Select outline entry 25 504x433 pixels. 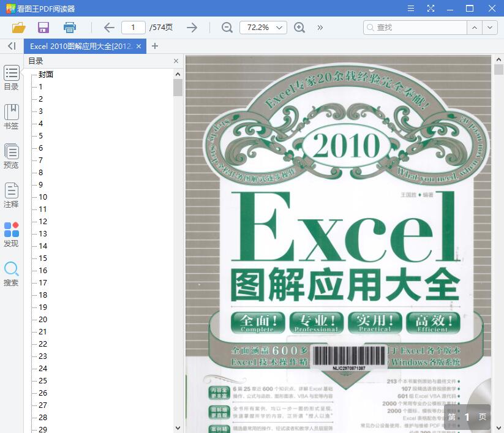point(43,380)
